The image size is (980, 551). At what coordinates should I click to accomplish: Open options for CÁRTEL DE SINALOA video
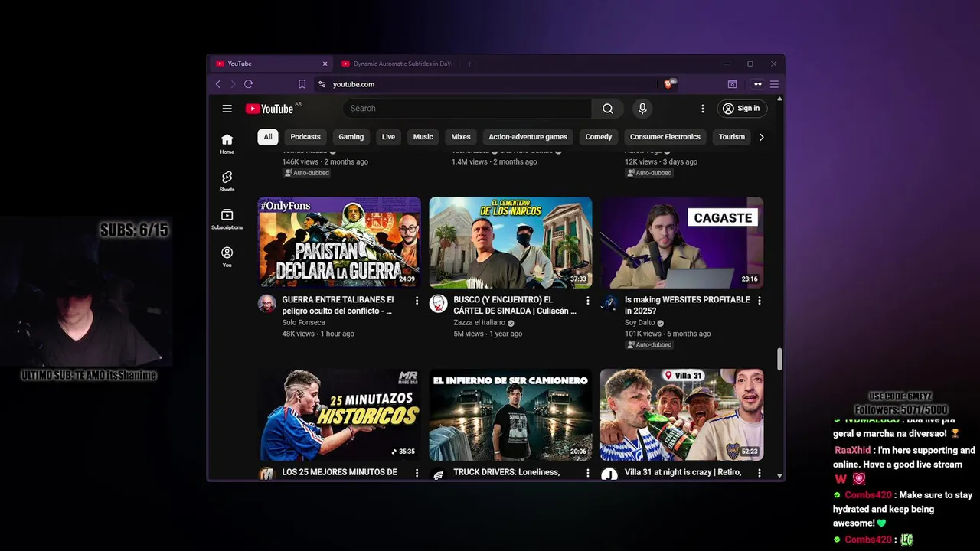588,301
